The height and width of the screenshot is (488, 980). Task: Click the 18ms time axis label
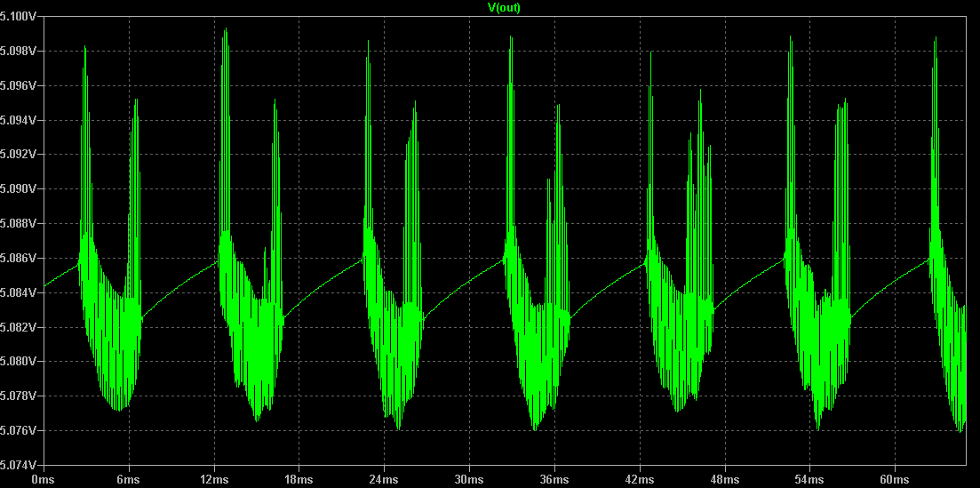(x=299, y=480)
